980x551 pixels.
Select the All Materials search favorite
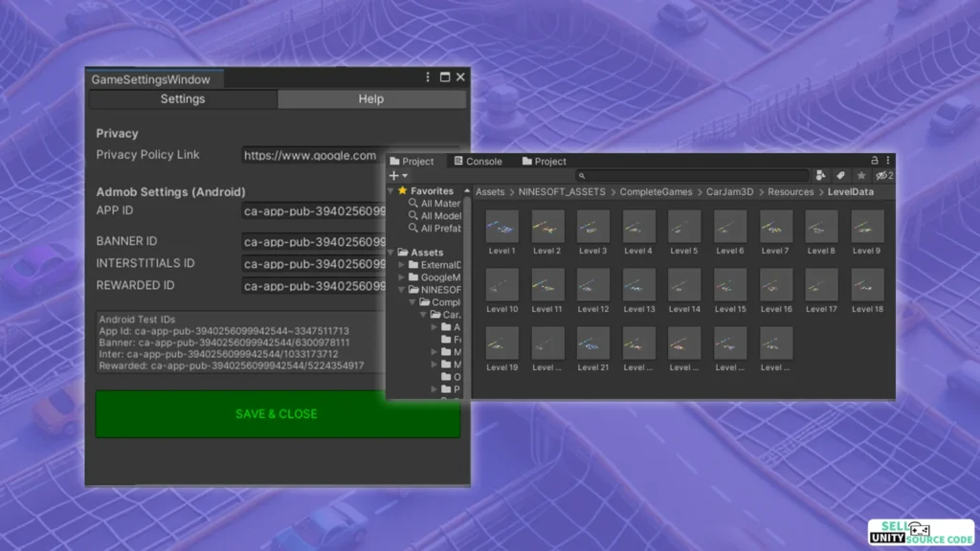tap(437, 203)
